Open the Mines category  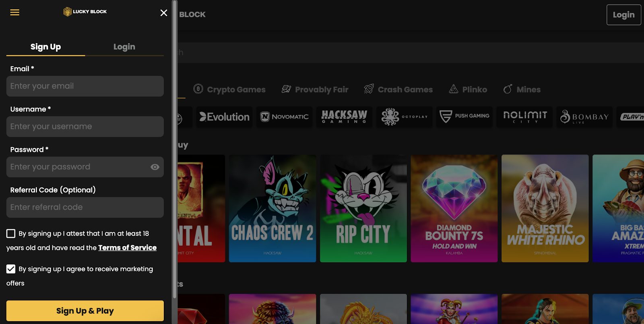pyautogui.click(x=522, y=89)
